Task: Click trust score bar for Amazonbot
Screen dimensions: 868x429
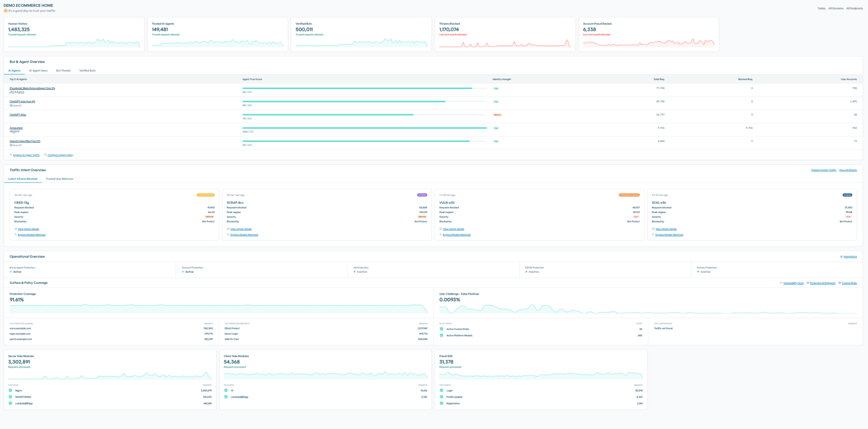Action: (x=365, y=128)
